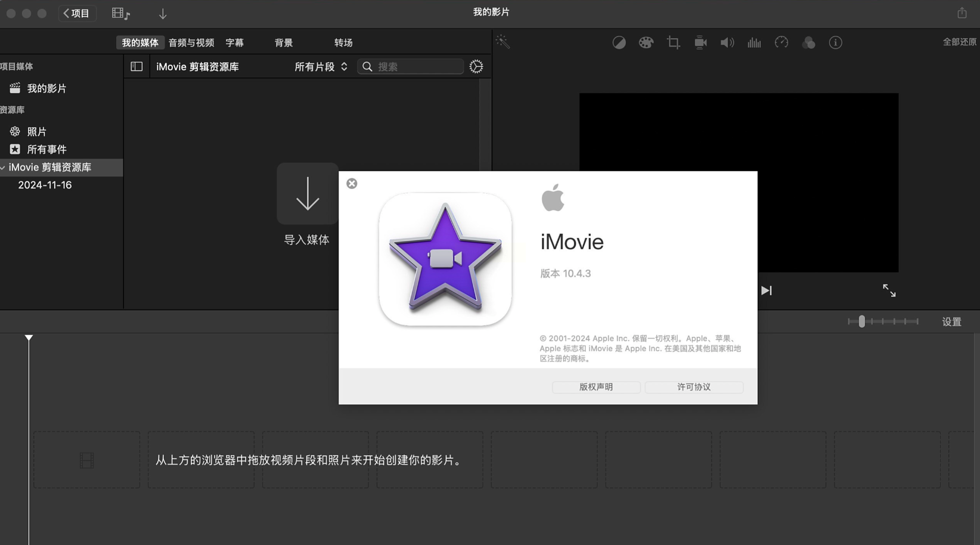The height and width of the screenshot is (545, 980).
Task: Switch to the 我的媒体 tab
Action: point(140,43)
